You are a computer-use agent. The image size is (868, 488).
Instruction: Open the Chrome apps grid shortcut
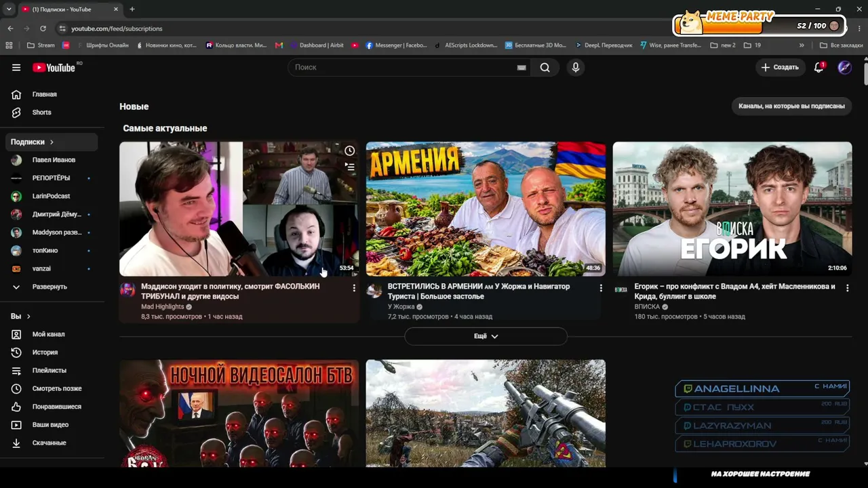(9, 45)
